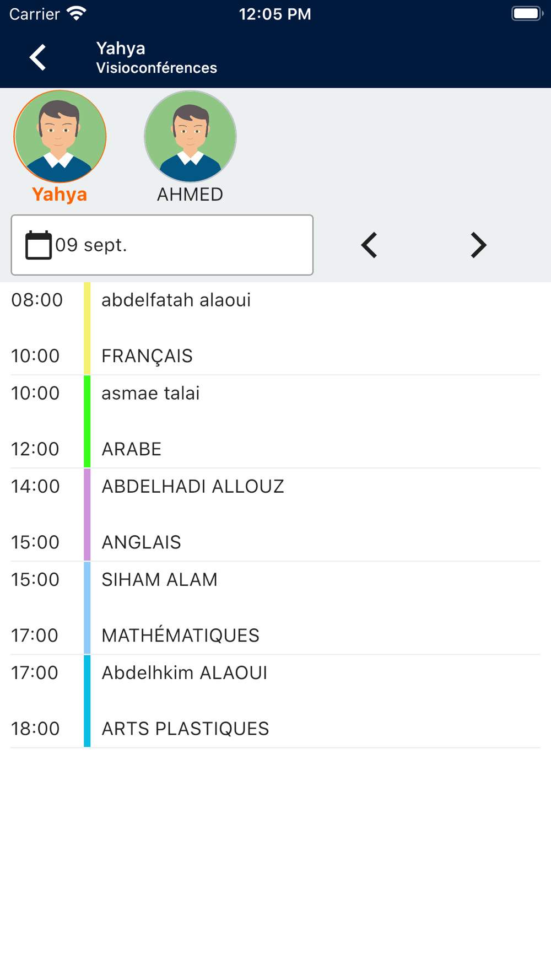This screenshot has height=980, width=551.
Task: Open asmae talai ARABE session
Action: (275, 422)
